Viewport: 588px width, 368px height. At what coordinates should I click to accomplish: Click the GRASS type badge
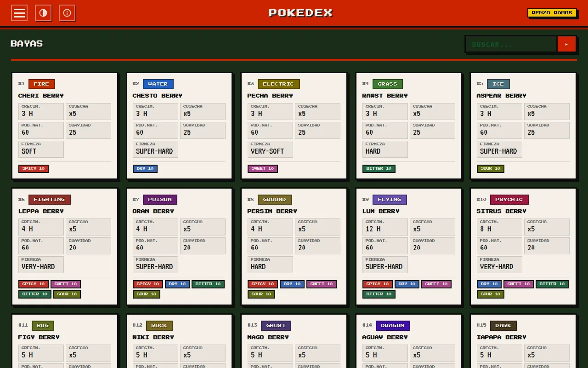coord(388,84)
